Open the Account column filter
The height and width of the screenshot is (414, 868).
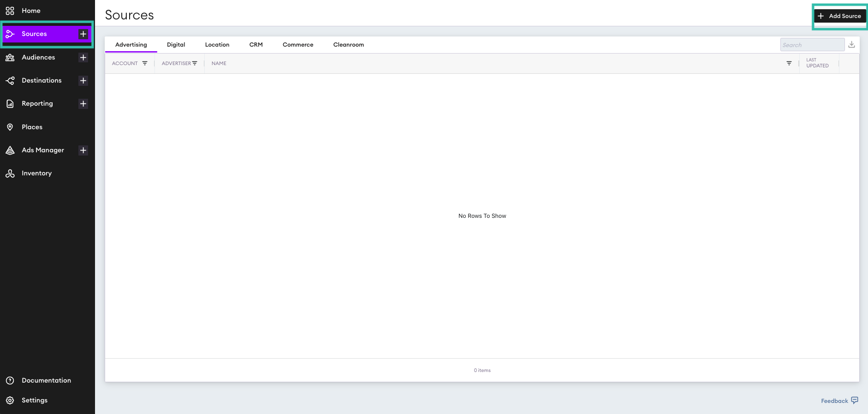pyautogui.click(x=145, y=63)
